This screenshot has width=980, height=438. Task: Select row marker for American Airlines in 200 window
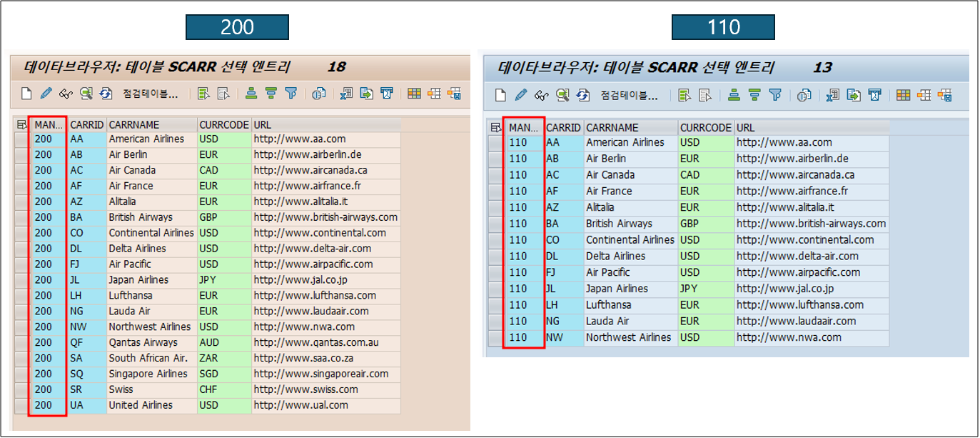(x=22, y=139)
